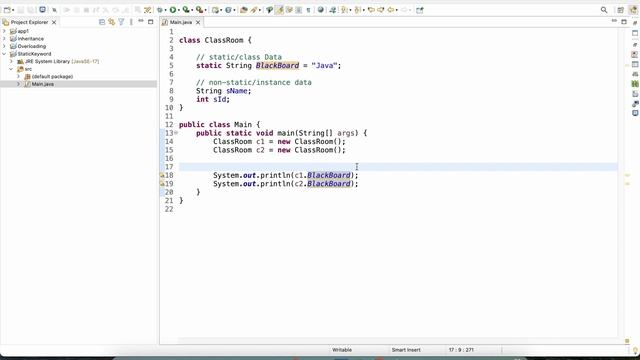Image resolution: width=640 pixels, height=360 pixels.
Task: Click the Writable status bar entry
Action: pyautogui.click(x=342, y=350)
